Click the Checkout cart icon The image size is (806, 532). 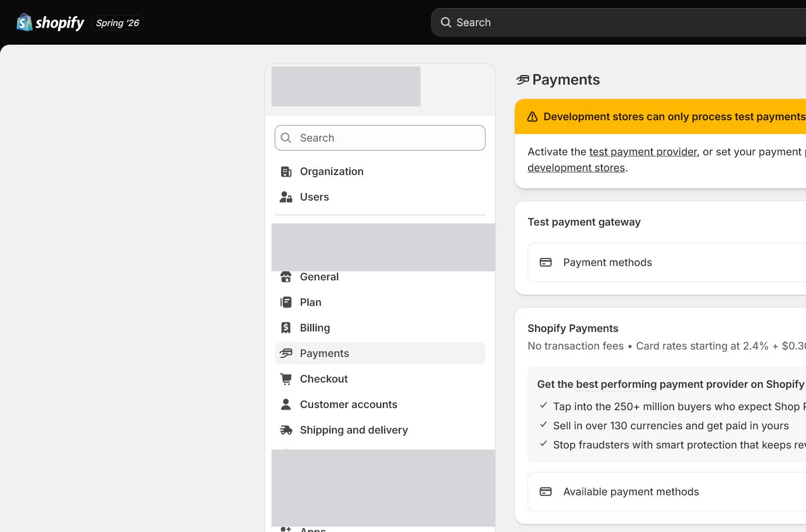[x=286, y=379]
